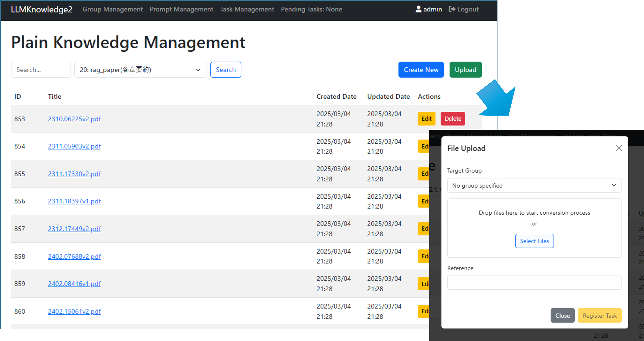Open Group Management menu
Screen dimensions: 644x341
click(x=112, y=9)
